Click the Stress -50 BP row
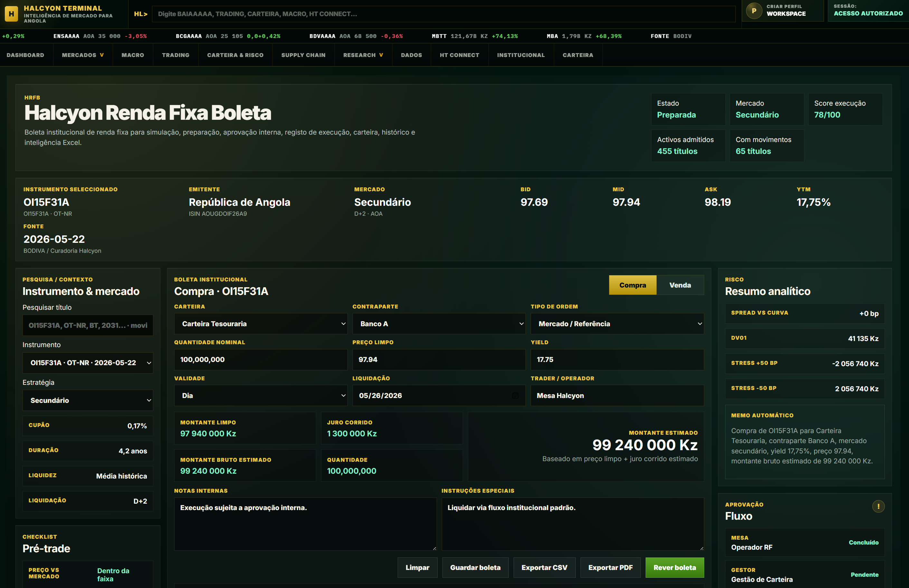909x588 pixels. (x=805, y=389)
